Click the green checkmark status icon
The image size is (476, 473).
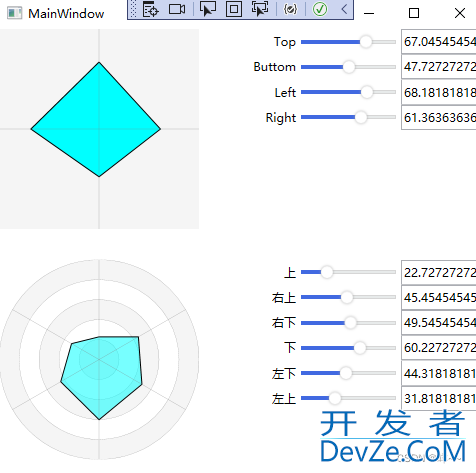(x=320, y=9)
